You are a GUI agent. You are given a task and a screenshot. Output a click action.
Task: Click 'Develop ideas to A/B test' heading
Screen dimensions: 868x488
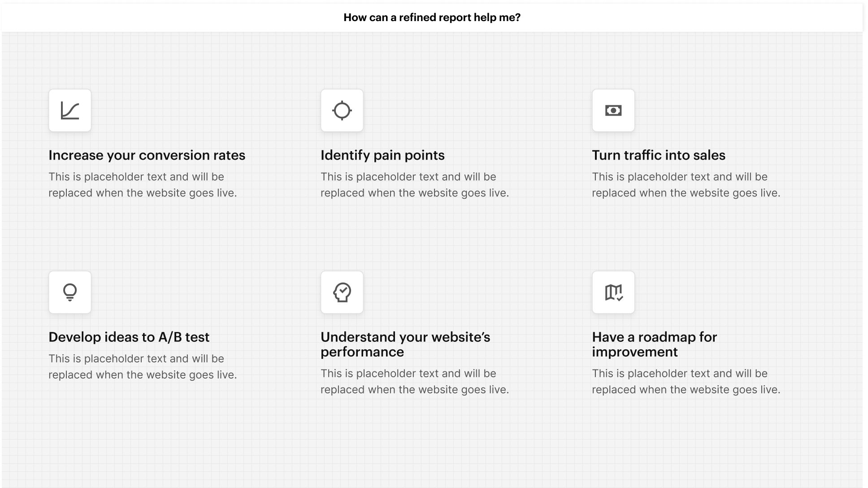pyautogui.click(x=129, y=337)
